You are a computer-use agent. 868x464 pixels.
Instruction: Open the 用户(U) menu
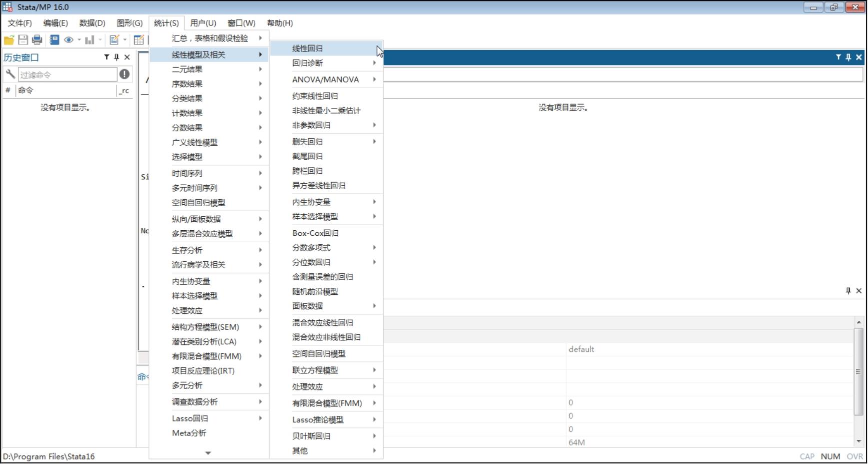[x=203, y=23]
